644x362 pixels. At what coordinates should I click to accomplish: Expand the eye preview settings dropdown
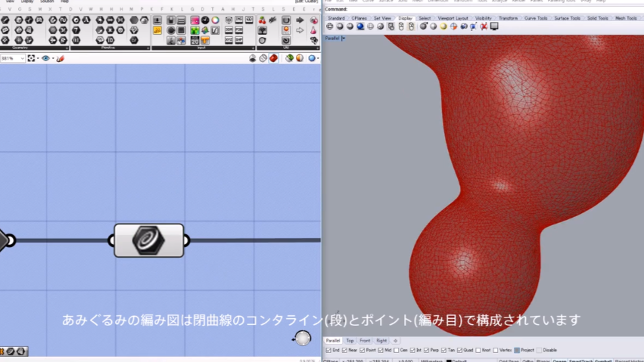click(x=52, y=58)
